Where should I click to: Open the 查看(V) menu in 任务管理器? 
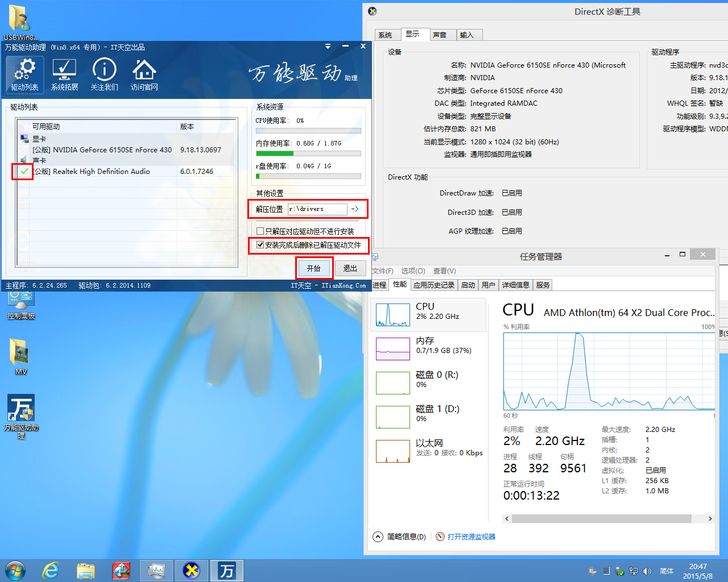coord(445,271)
